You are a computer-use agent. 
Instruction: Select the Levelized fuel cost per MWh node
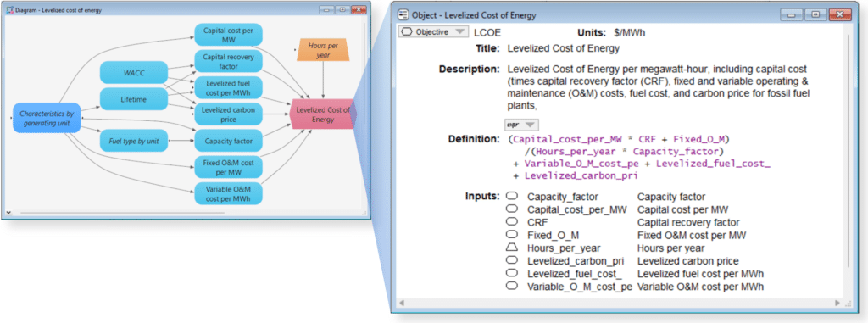pyautogui.click(x=228, y=86)
